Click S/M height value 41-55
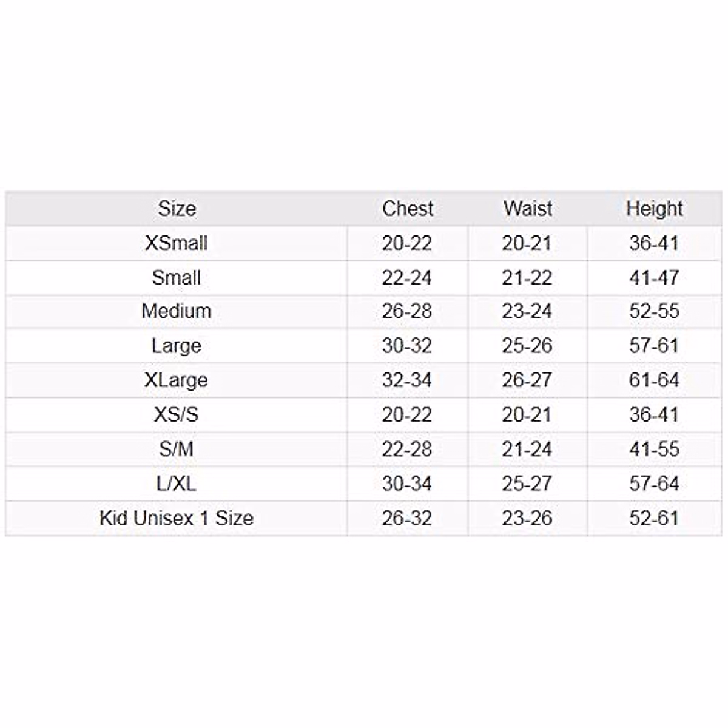 pyautogui.click(x=654, y=450)
